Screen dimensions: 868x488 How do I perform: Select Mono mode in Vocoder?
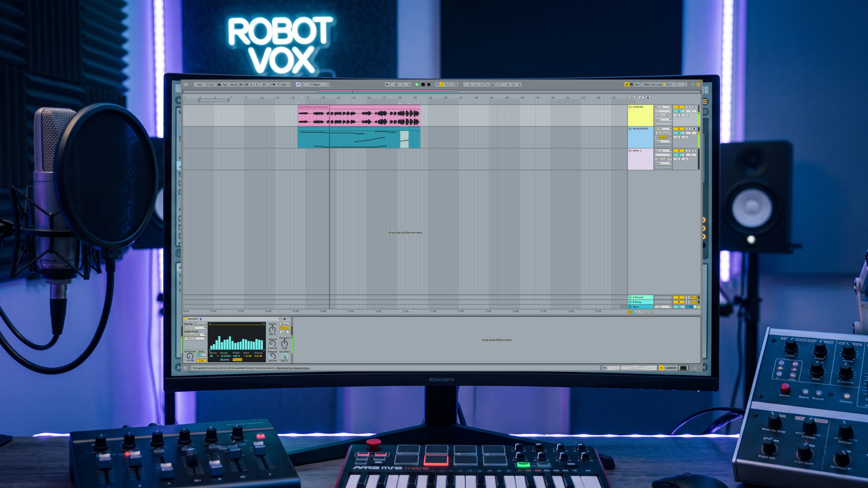point(284,324)
